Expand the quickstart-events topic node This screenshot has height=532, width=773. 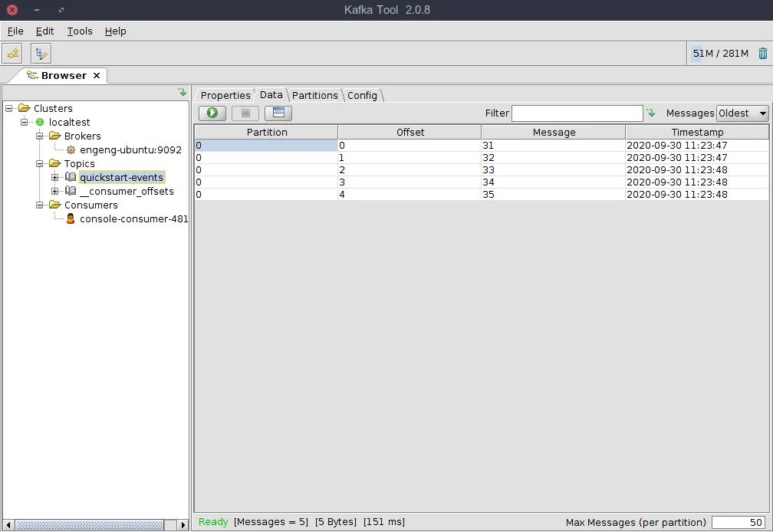pos(54,178)
